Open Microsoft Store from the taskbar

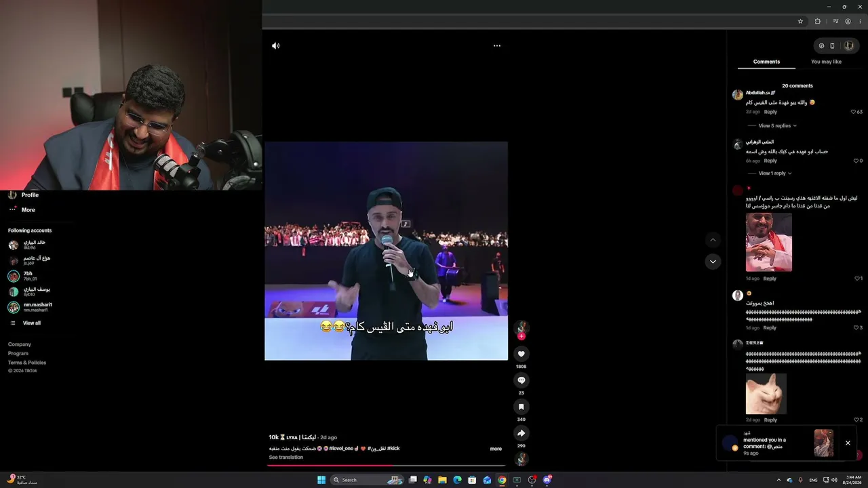tap(472, 480)
